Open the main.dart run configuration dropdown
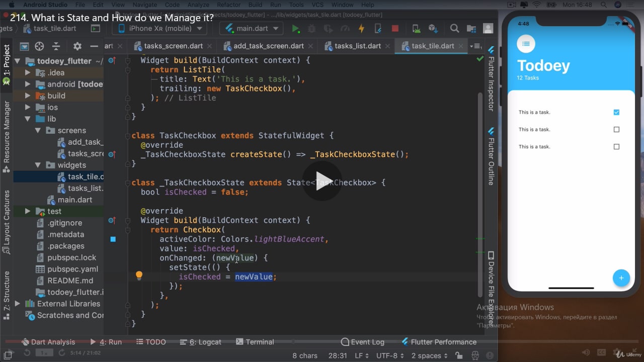This screenshot has height=362, width=644. click(251, 29)
